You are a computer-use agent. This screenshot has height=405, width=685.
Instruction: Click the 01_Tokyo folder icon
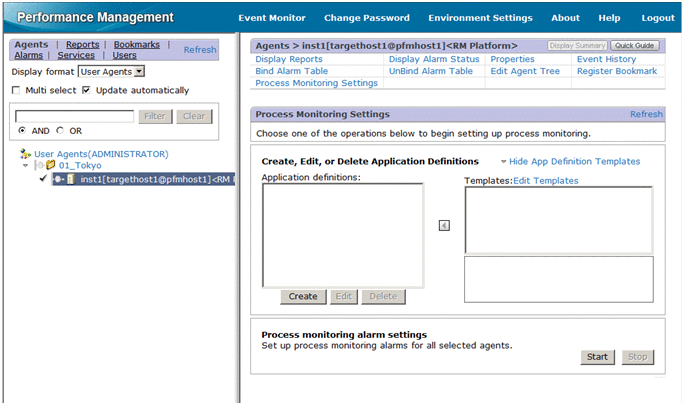(50, 166)
